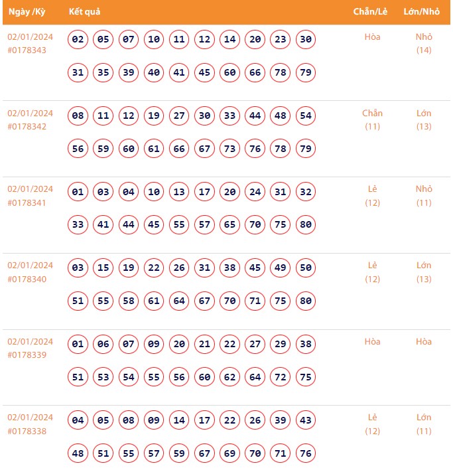453x476 pixels.
Task: Select draw number #0178341
Action: pyautogui.click(x=27, y=202)
